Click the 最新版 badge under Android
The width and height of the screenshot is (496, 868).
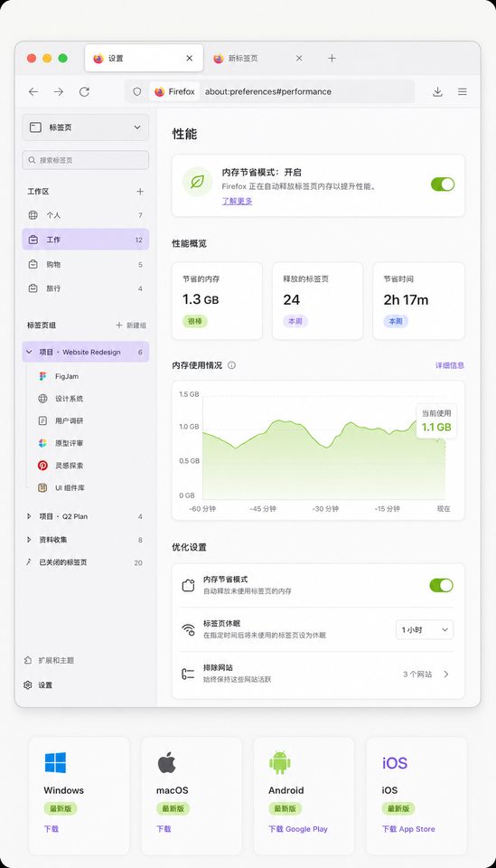[x=285, y=808]
